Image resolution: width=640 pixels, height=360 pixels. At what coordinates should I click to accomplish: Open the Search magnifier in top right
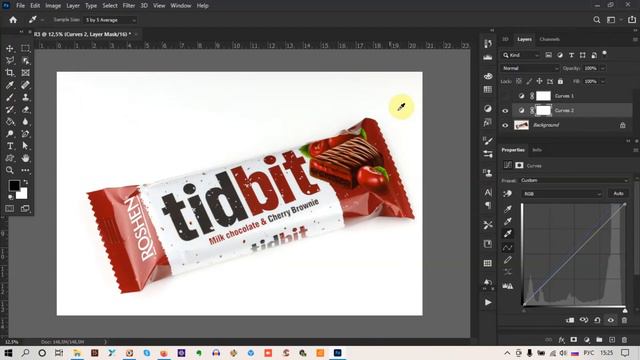pyautogui.click(x=597, y=20)
